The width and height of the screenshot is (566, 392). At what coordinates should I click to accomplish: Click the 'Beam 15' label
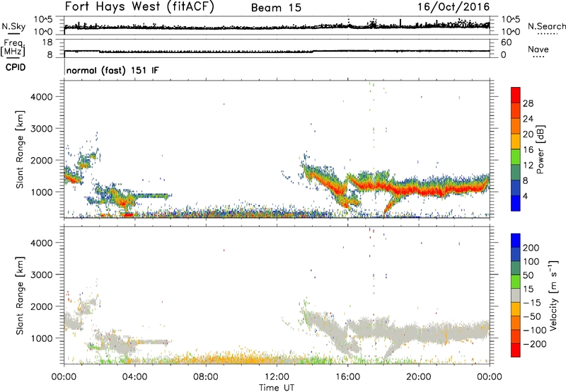tap(276, 8)
